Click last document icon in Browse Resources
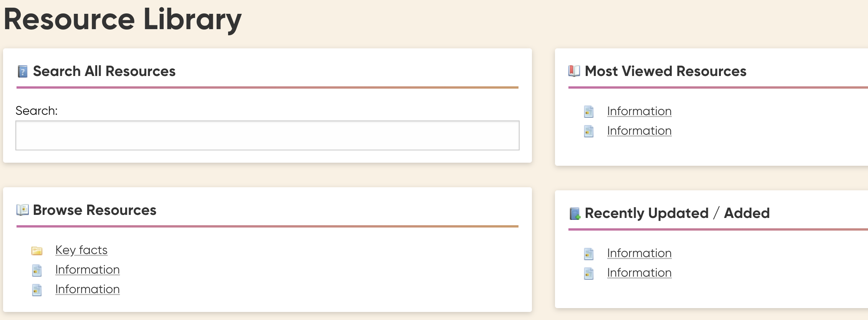 click(x=37, y=290)
